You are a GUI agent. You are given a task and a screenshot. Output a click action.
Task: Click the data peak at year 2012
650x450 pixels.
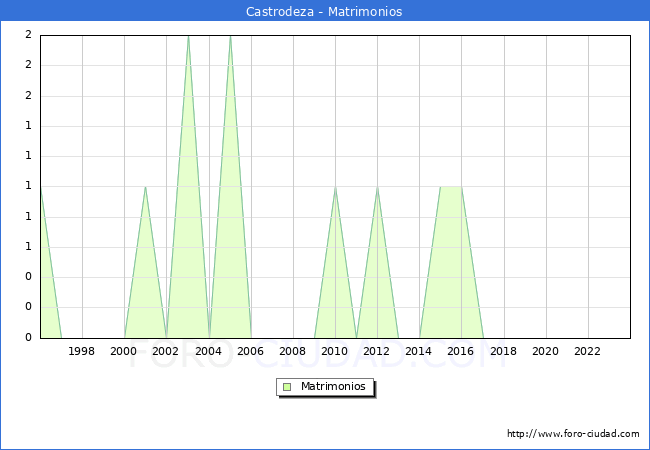tap(377, 187)
